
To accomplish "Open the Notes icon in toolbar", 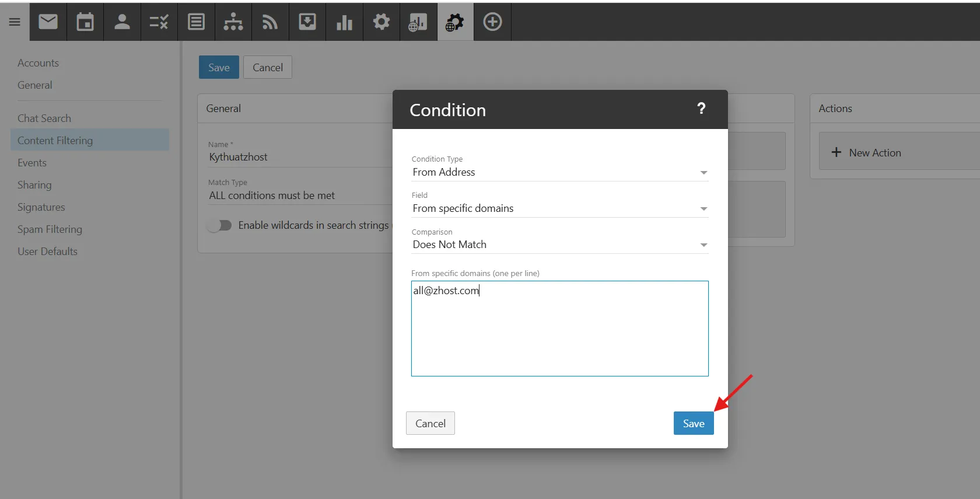I will [196, 22].
